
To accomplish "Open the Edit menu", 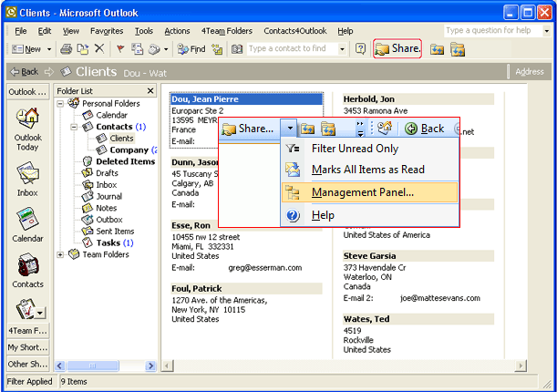I will coord(45,31).
